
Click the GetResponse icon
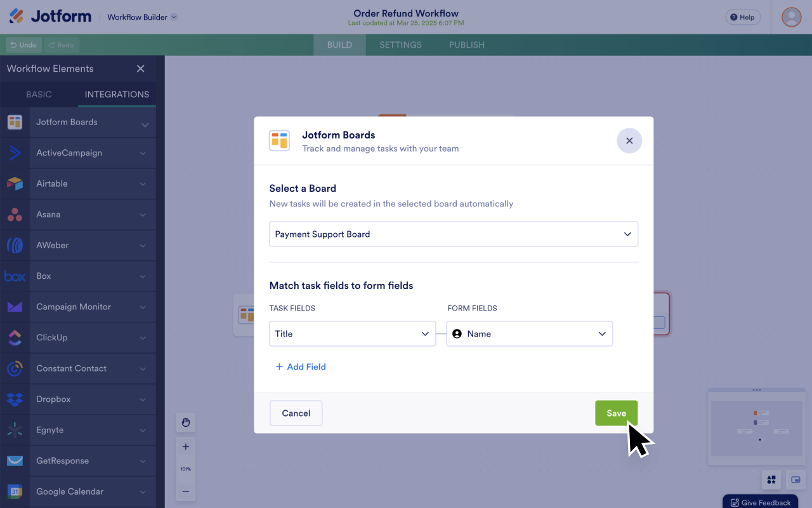(x=15, y=461)
